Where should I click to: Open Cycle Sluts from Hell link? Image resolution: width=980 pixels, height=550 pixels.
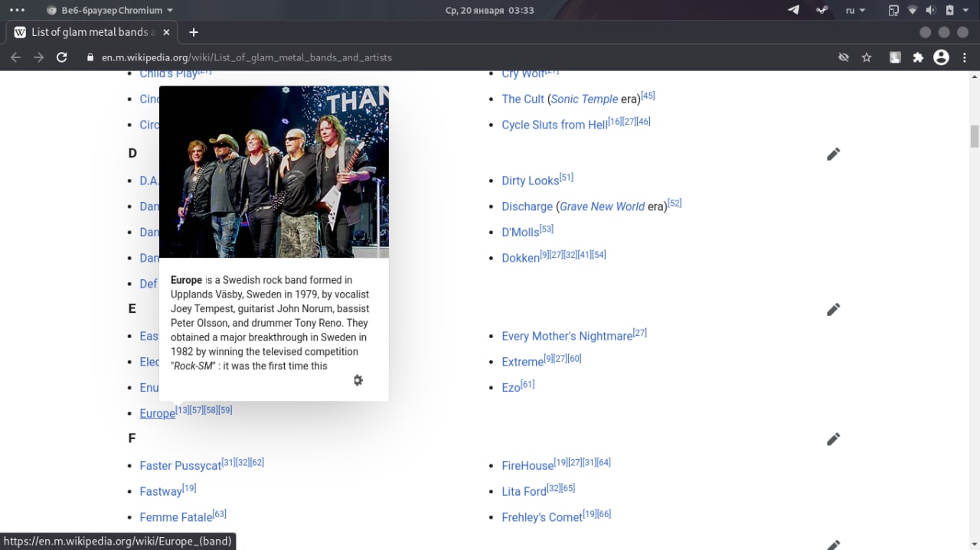[554, 125]
